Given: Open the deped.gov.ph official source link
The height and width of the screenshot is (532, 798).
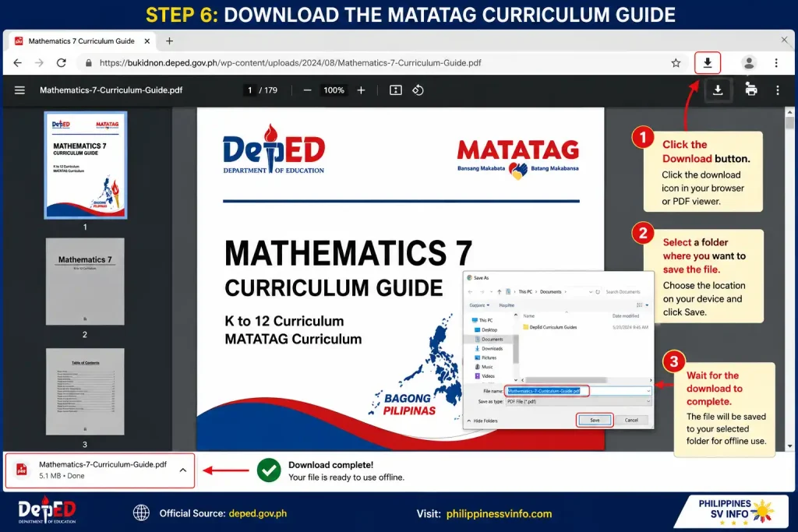Looking at the screenshot, I should pyautogui.click(x=257, y=513).
